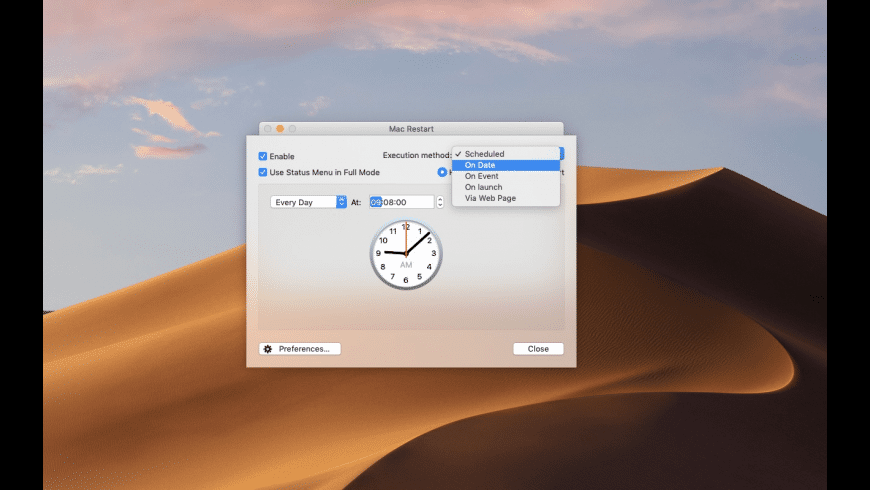Image resolution: width=870 pixels, height=490 pixels.
Task: Choose On launch option
Action: point(506,187)
